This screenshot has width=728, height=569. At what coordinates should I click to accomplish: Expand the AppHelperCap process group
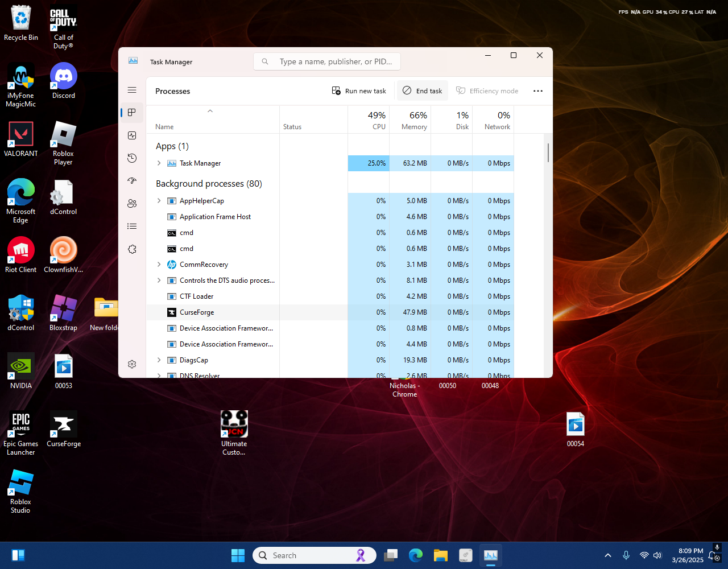pyautogui.click(x=159, y=201)
